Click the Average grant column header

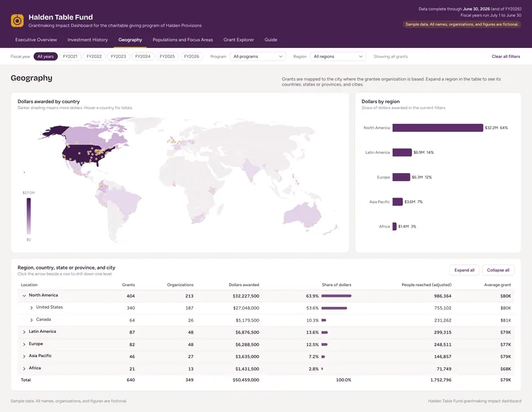(x=497, y=285)
